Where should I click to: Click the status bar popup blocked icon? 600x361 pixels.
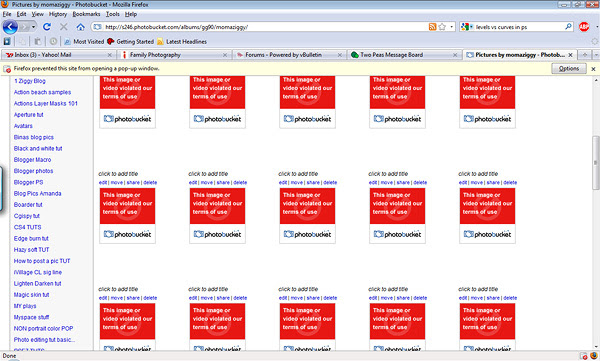pos(584,356)
